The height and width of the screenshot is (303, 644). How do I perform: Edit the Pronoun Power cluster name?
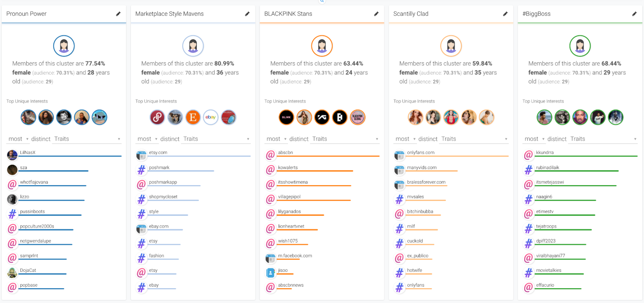click(118, 14)
